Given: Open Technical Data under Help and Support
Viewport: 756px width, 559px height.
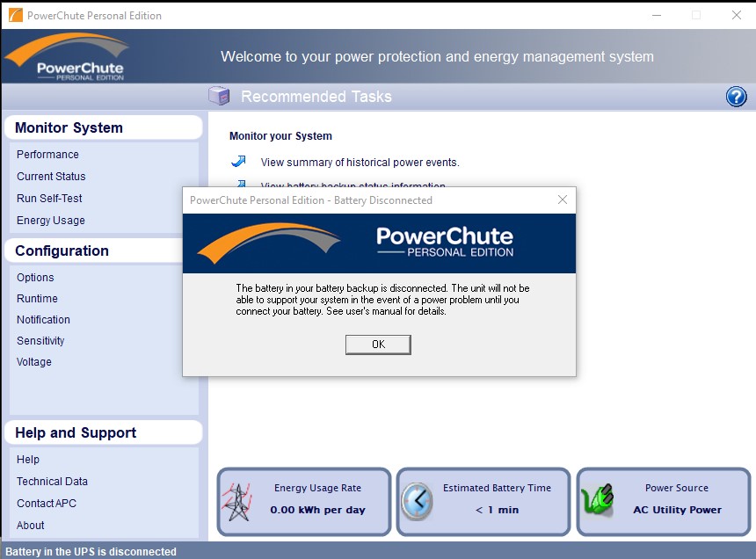Looking at the screenshot, I should [52, 482].
